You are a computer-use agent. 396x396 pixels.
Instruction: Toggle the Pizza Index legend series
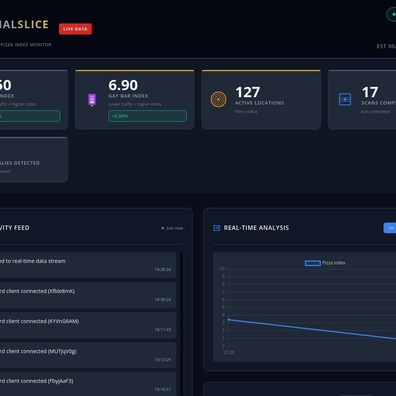325,263
